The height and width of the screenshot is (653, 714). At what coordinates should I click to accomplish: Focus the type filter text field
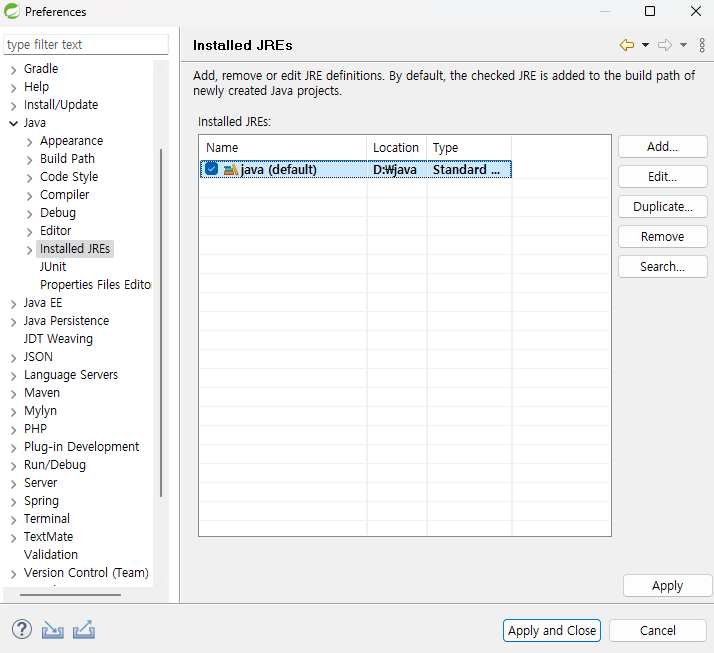click(86, 45)
